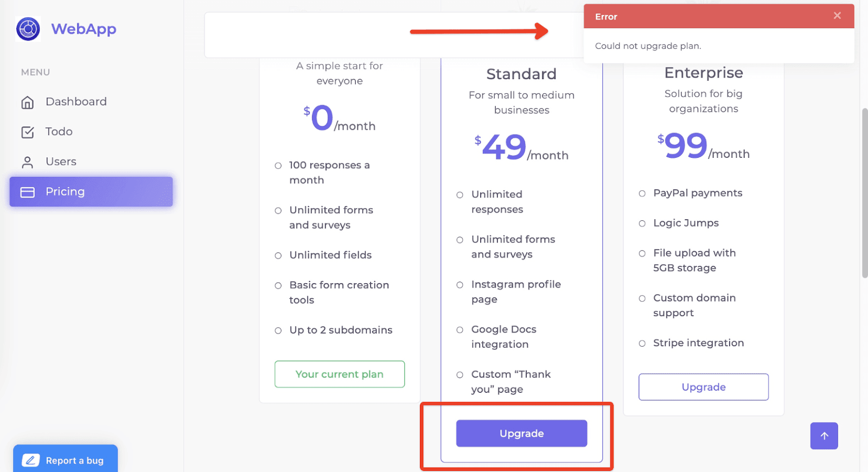Click the Pricing card icon
The image size is (868, 472).
pyautogui.click(x=28, y=192)
